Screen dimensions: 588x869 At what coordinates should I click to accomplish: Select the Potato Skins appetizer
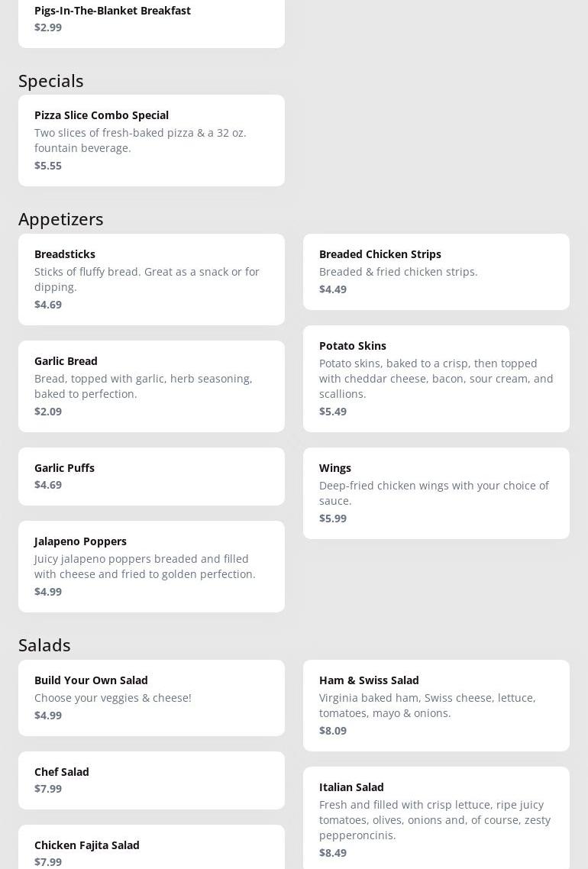(436, 378)
